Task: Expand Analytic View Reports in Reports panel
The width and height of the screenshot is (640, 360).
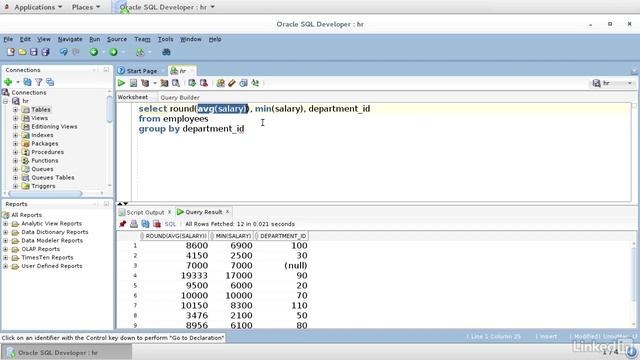Action: coord(6,224)
